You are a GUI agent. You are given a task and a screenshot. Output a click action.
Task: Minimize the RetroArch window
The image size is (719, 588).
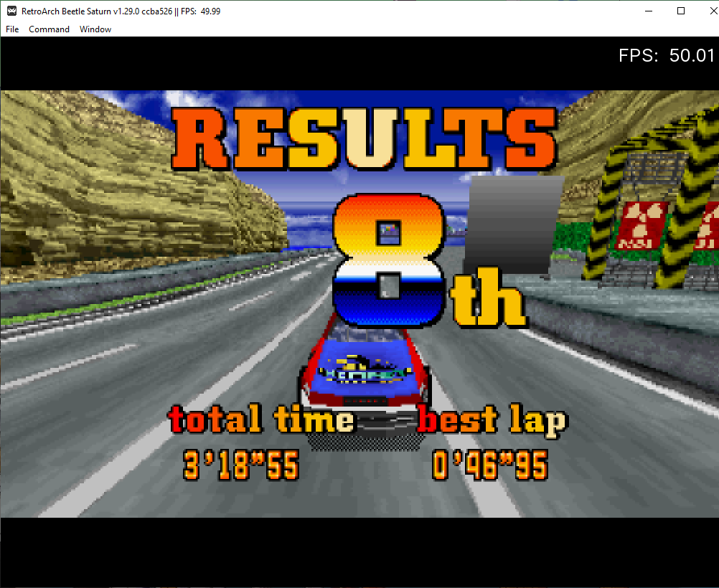tap(649, 11)
